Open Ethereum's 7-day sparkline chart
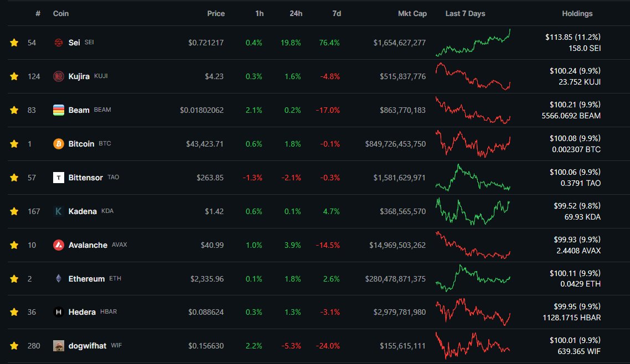 [x=473, y=278]
